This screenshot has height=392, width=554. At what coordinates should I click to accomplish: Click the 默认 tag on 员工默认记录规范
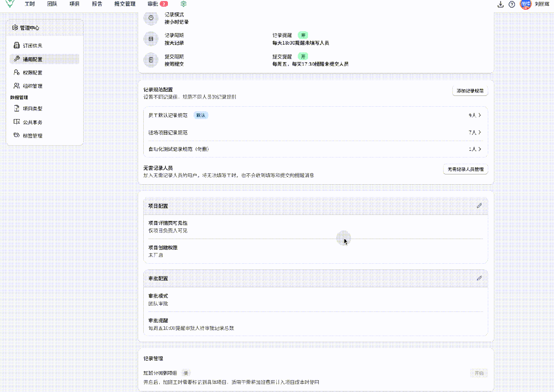pyautogui.click(x=201, y=115)
